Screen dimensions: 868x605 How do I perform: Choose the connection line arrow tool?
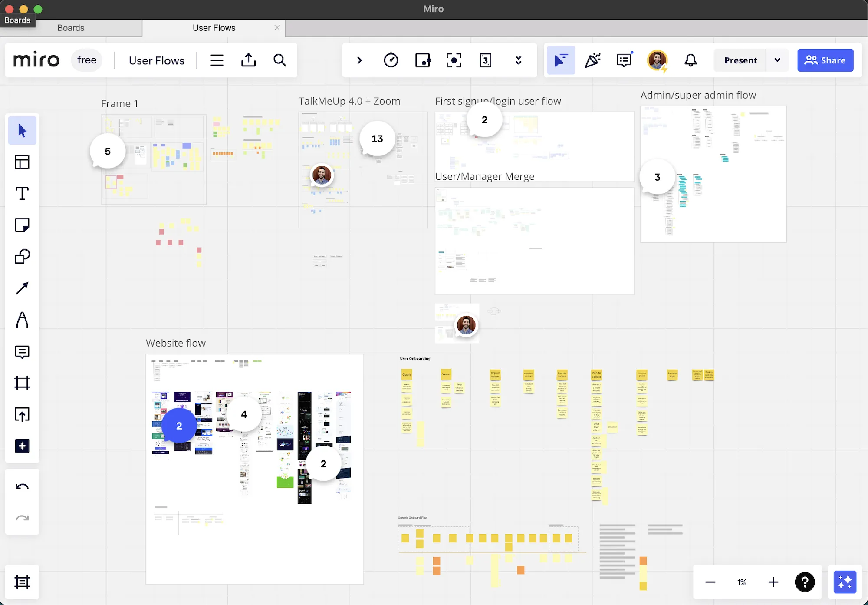pos(22,288)
